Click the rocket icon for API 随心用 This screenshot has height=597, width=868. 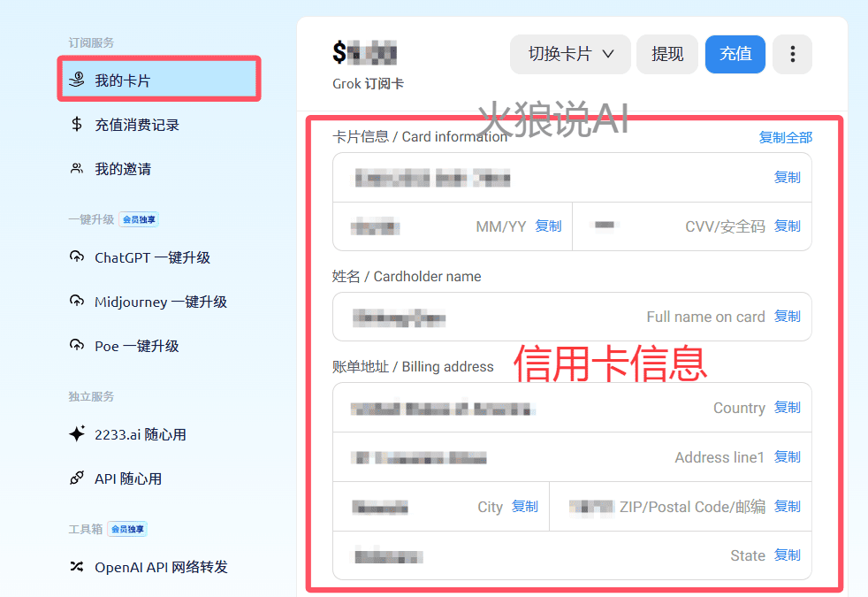[x=77, y=478]
